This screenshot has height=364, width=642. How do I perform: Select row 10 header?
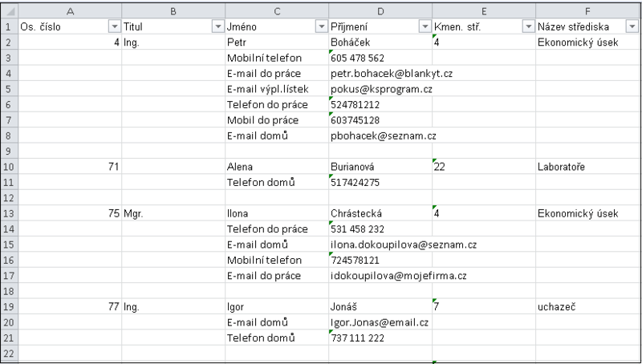pyautogui.click(x=10, y=167)
